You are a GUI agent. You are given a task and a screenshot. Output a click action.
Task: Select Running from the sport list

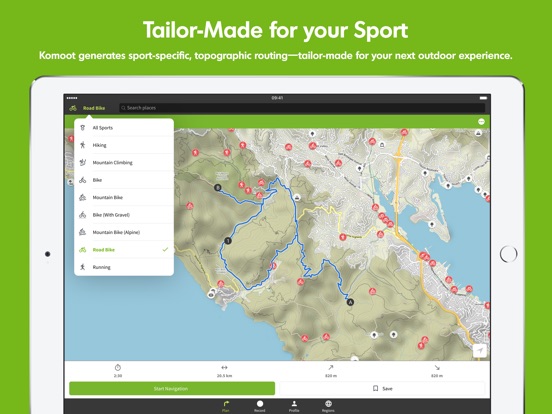(124, 267)
